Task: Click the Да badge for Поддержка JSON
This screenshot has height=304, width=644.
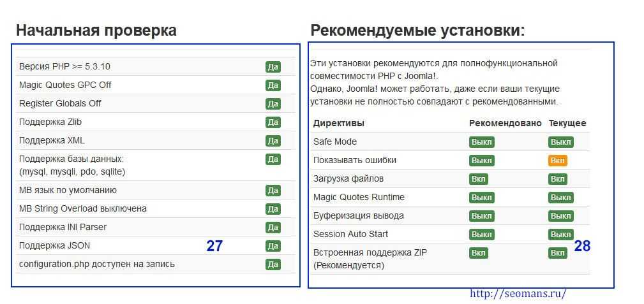Action: click(273, 245)
